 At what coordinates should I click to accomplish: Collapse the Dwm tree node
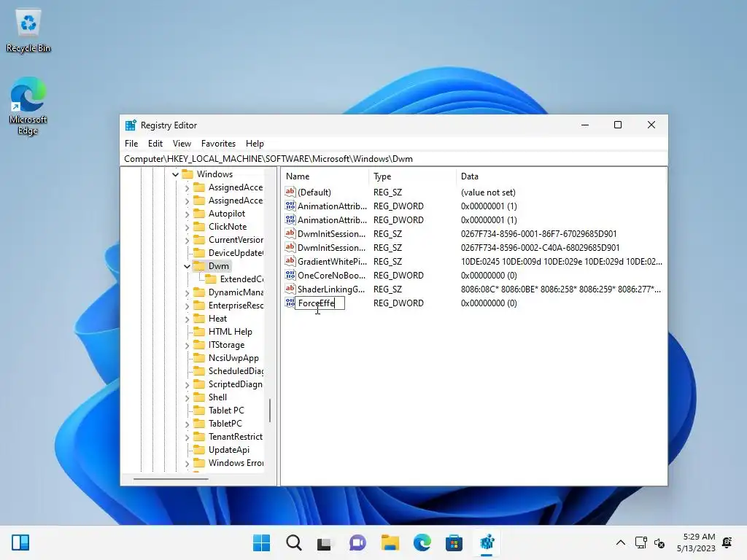(187, 266)
